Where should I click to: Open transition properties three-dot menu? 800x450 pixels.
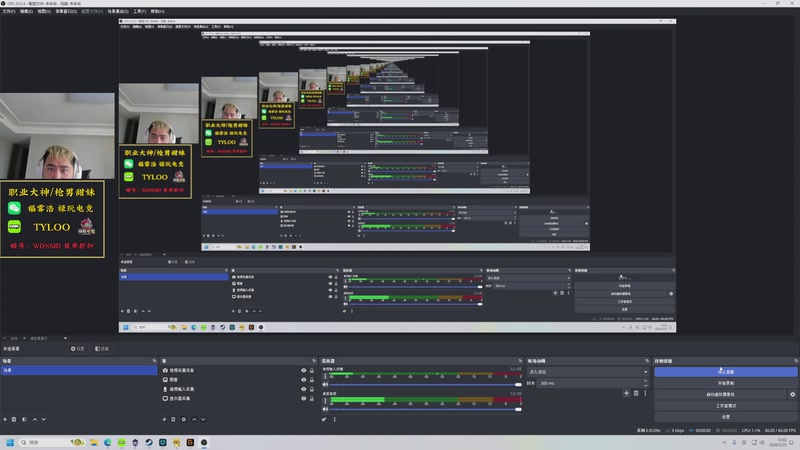click(x=645, y=393)
